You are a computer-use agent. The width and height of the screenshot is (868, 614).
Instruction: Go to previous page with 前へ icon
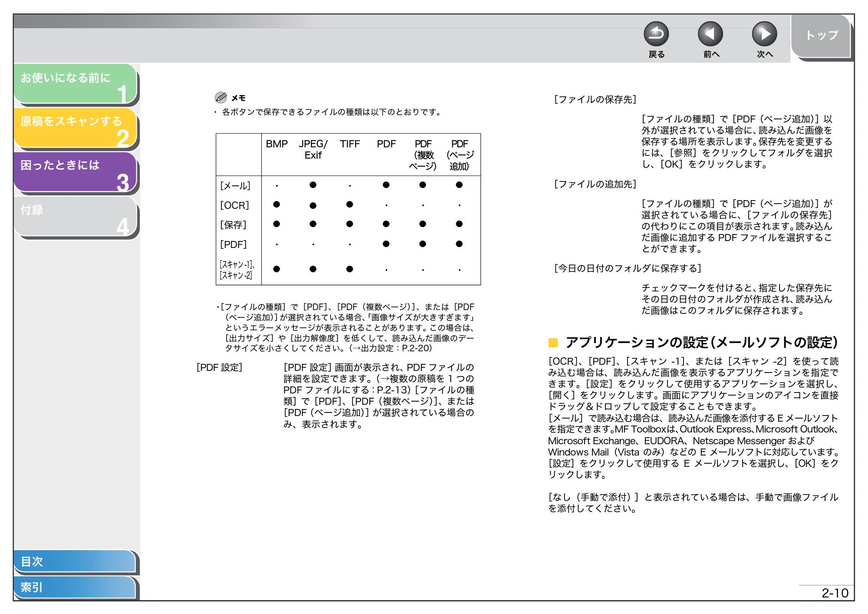click(710, 34)
